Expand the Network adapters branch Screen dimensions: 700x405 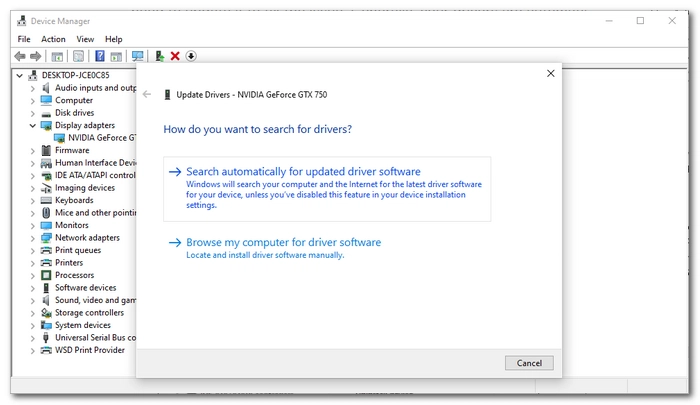pyautogui.click(x=32, y=238)
